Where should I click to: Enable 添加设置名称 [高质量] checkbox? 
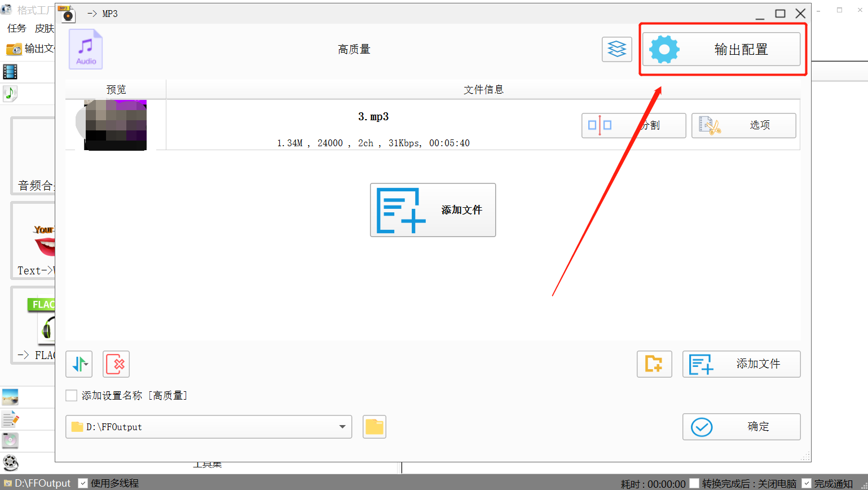[72, 396]
